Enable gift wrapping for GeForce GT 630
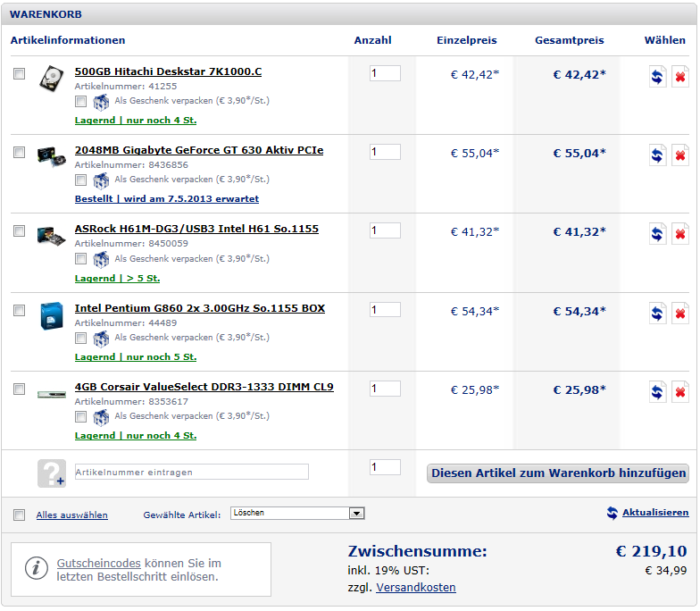Viewport: 700px width, 611px height. click(80, 180)
